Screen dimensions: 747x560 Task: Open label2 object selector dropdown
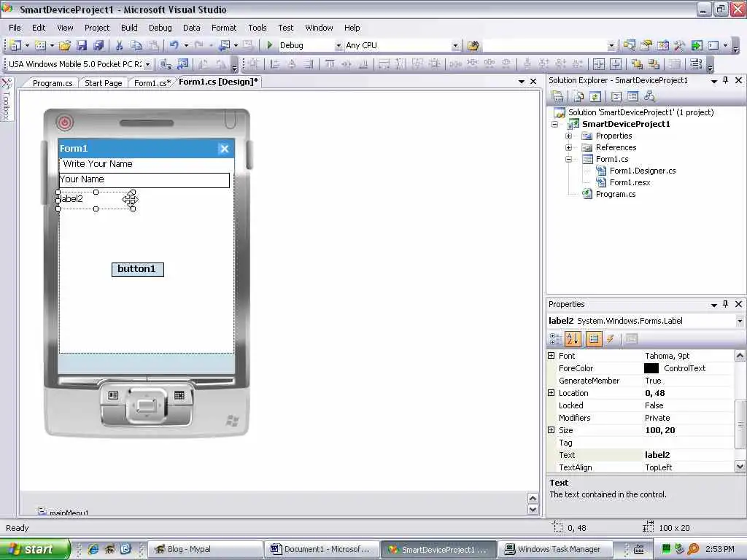click(740, 321)
